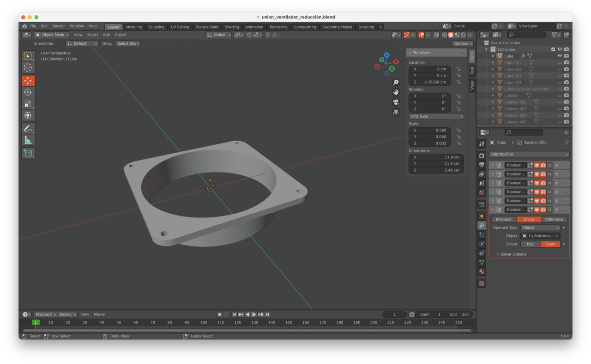The image size is (591, 364).
Task: Open the Global transform orientation dropdown
Action: 218,35
